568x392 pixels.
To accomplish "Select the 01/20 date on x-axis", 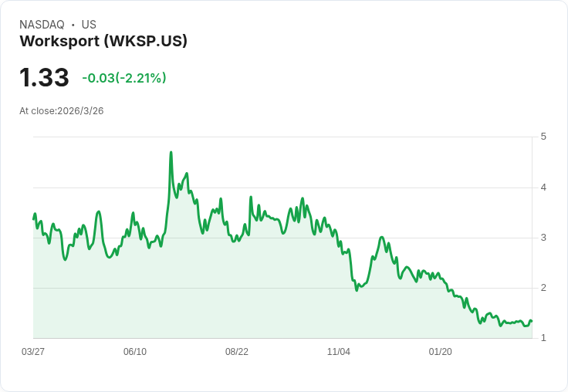I will 440,352.
